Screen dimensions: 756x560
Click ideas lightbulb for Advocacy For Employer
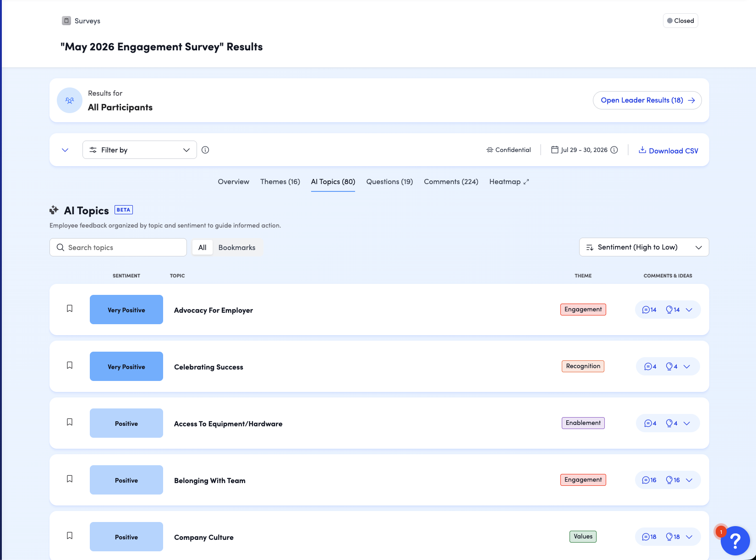click(669, 310)
